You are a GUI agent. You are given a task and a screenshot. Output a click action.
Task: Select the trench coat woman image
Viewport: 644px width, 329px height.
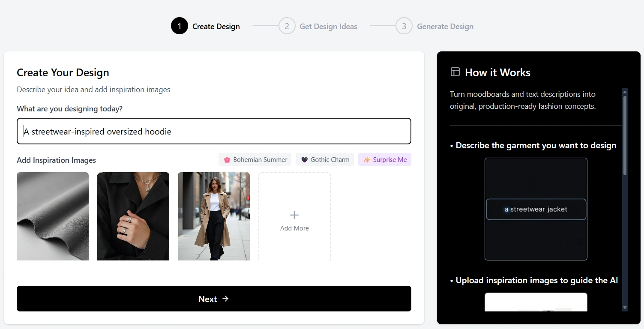pos(214,216)
